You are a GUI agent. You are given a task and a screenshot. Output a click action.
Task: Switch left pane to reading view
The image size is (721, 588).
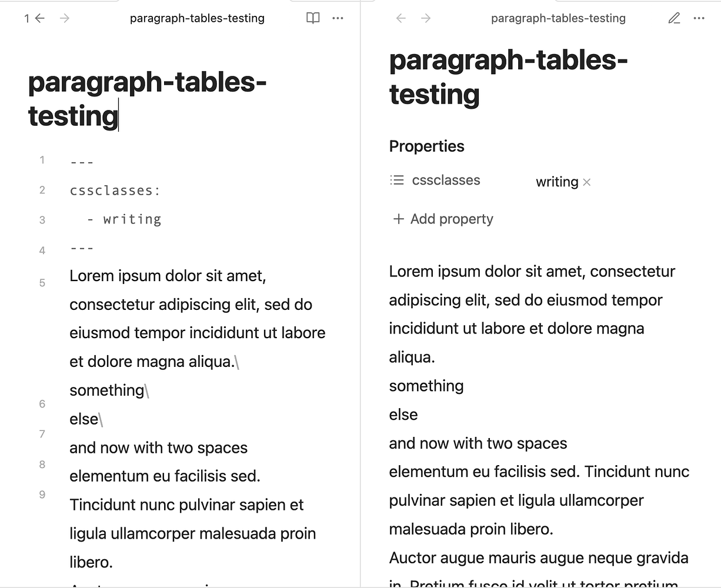313,18
